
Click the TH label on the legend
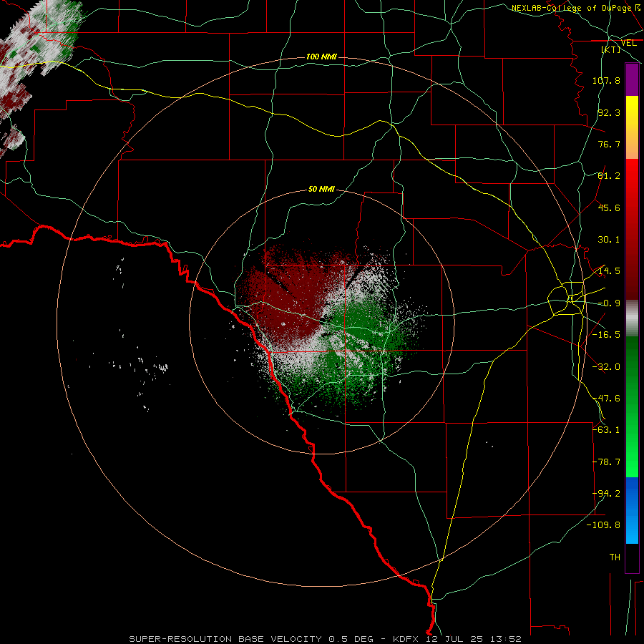pyautogui.click(x=615, y=557)
